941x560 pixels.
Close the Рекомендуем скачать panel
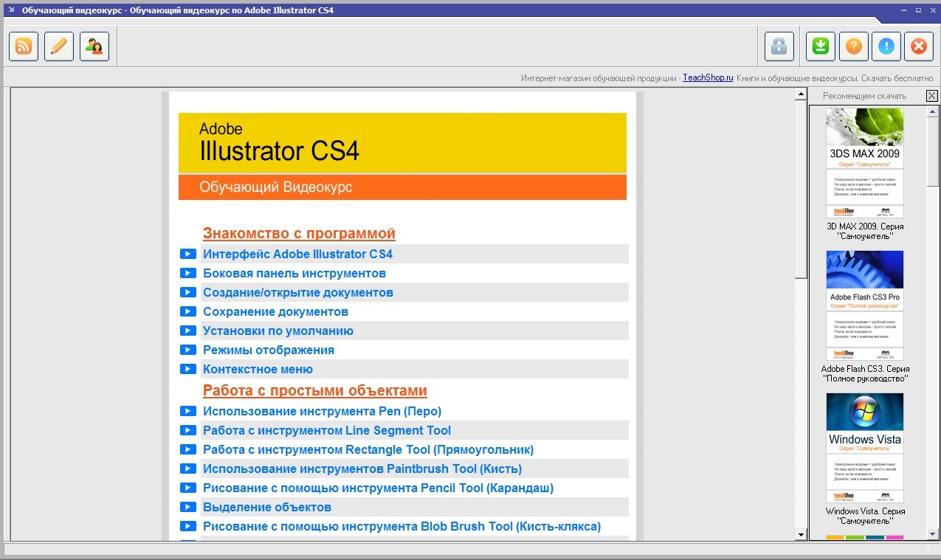click(932, 96)
